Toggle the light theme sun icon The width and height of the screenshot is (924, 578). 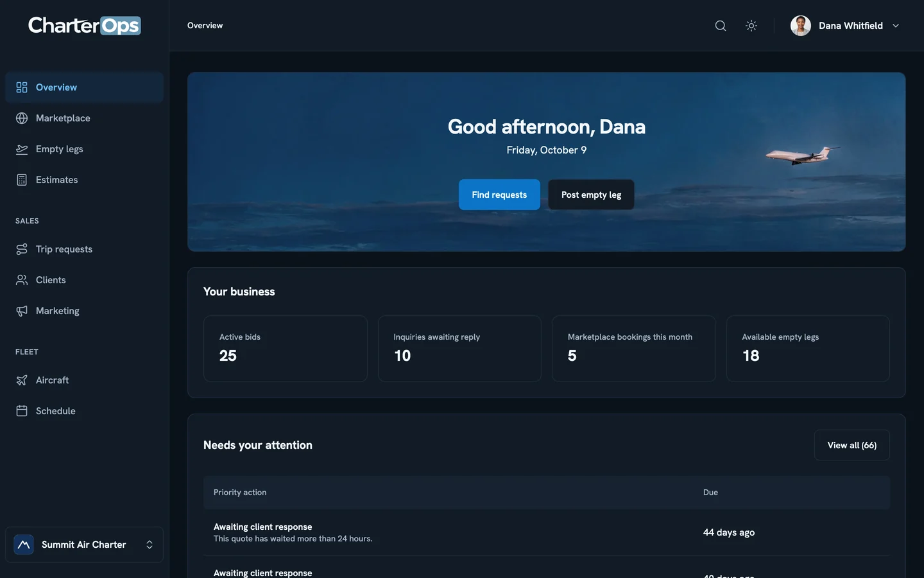[751, 26]
